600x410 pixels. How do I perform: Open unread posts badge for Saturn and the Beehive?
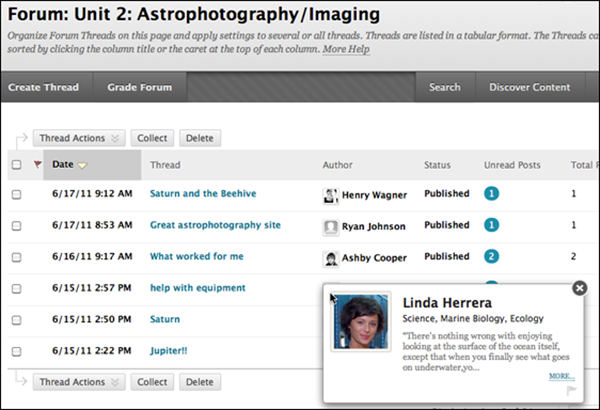coord(491,195)
